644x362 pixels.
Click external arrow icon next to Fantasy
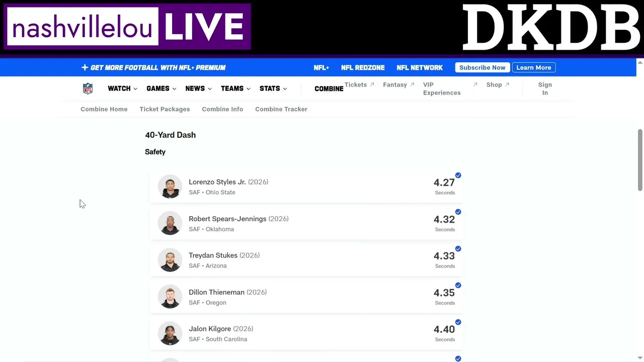click(413, 84)
